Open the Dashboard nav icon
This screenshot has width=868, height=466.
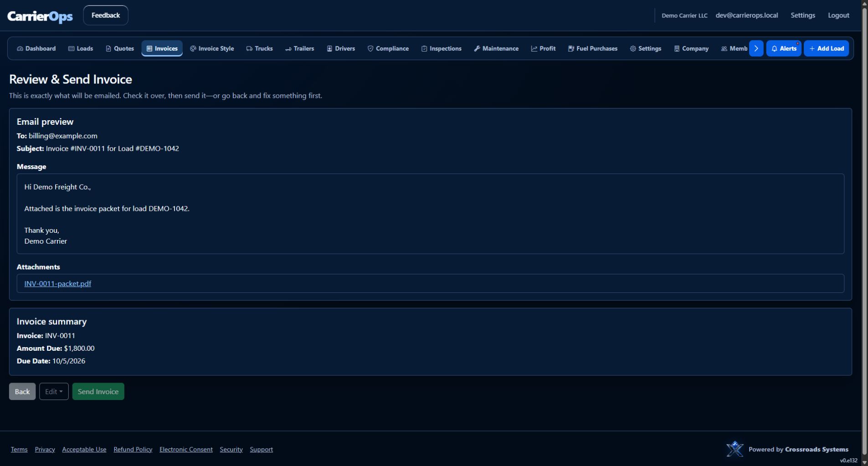click(20, 49)
